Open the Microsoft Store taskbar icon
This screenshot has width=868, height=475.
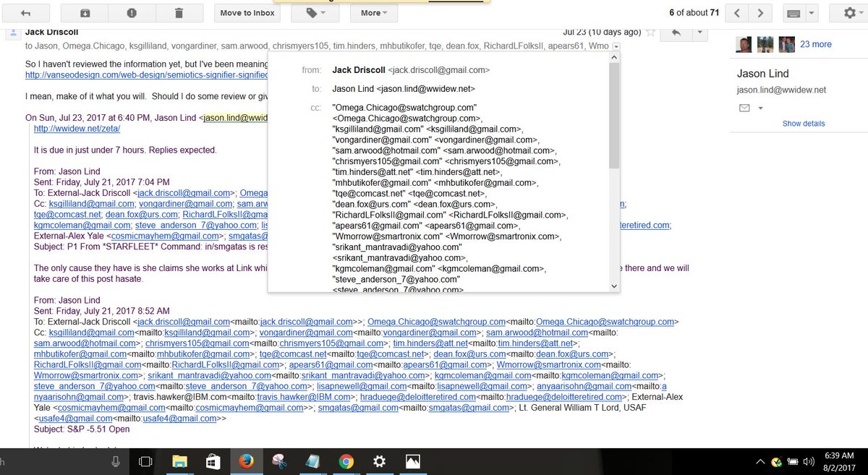[x=213, y=461]
